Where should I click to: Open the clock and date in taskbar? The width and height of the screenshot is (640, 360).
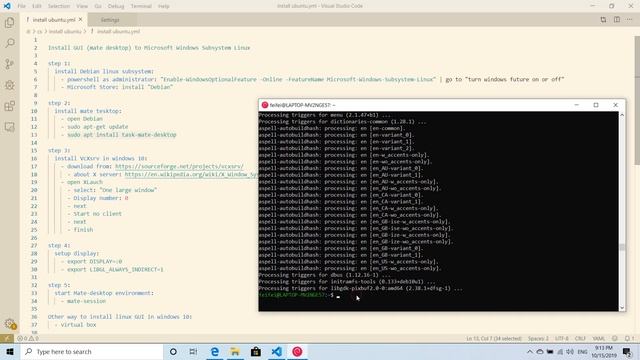[x=604, y=352]
